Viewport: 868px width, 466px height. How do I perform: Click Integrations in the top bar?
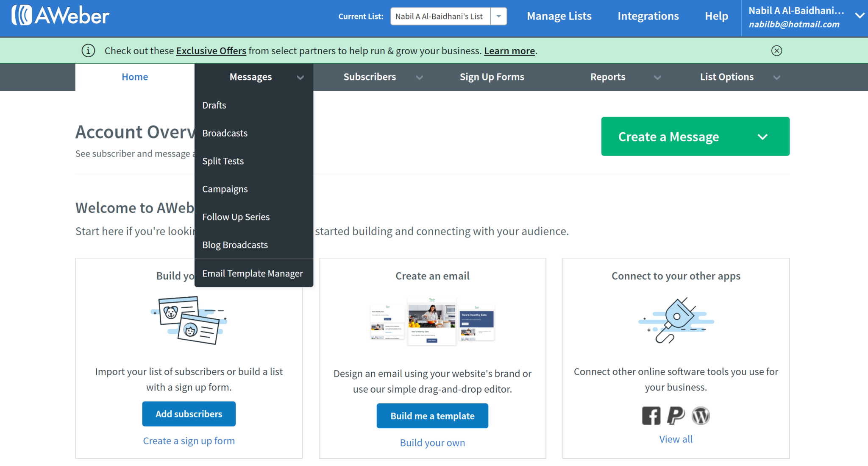pyautogui.click(x=648, y=16)
